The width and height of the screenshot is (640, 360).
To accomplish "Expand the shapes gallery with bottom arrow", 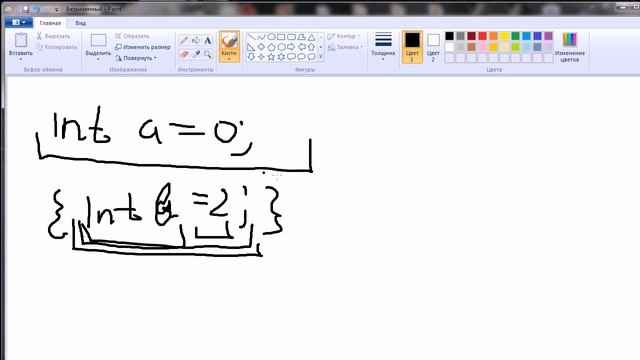I will click(321, 57).
